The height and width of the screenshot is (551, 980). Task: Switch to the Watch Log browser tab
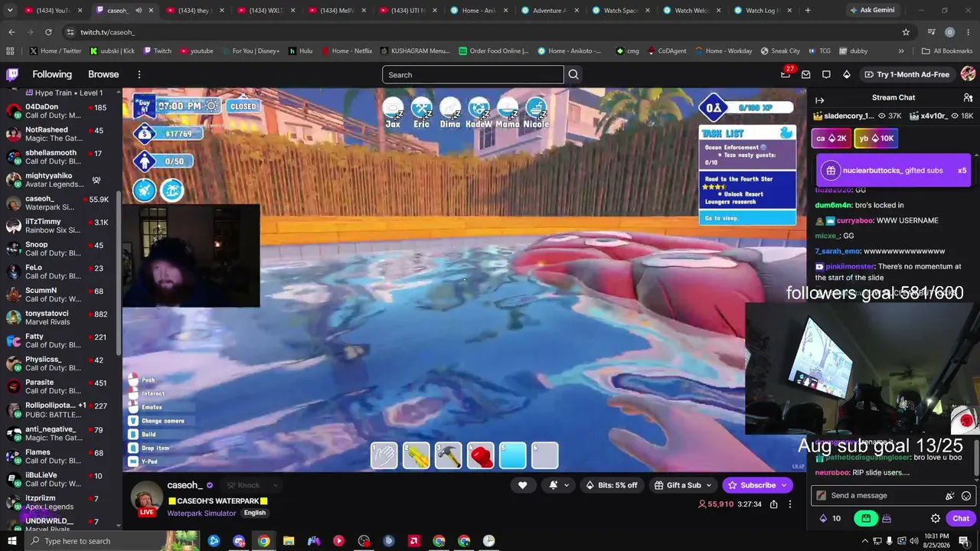[760, 11]
